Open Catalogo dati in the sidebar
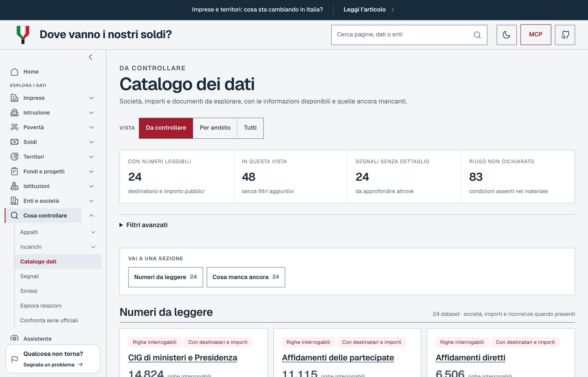Image resolution: width=588 pixels, height=377 pixels. coord(58,261)
